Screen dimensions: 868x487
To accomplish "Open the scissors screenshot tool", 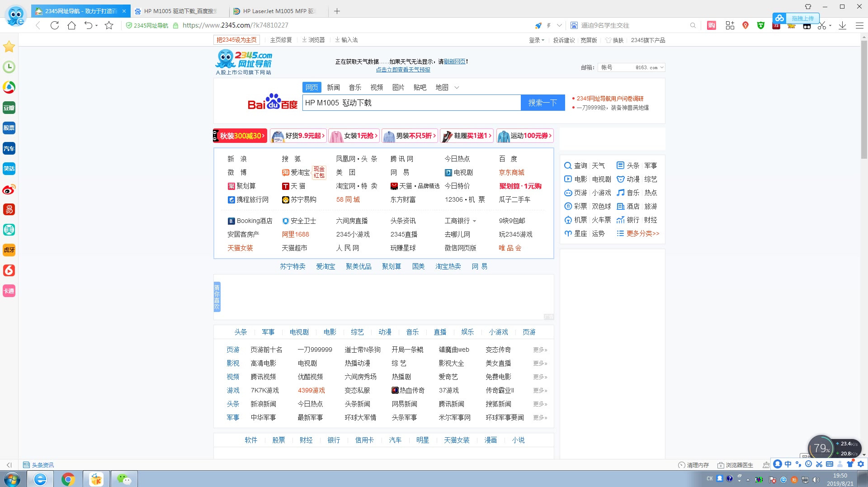I will (x=821, y=25).
